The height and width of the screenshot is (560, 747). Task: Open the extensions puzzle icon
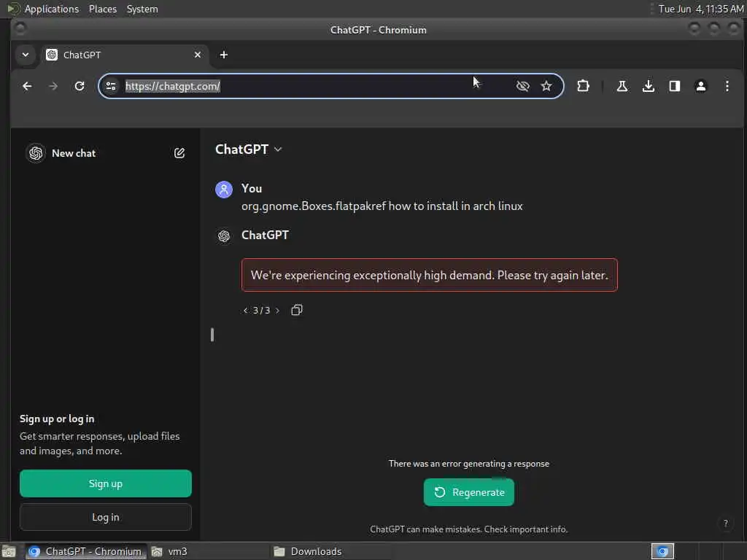tap(583, 86)
